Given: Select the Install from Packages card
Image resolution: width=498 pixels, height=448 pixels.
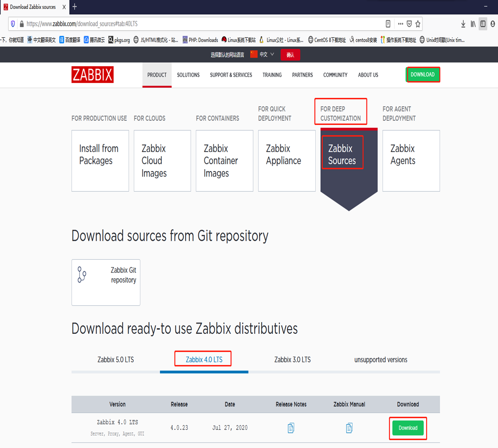Looking at the screenshot, I should click(100, 161).
